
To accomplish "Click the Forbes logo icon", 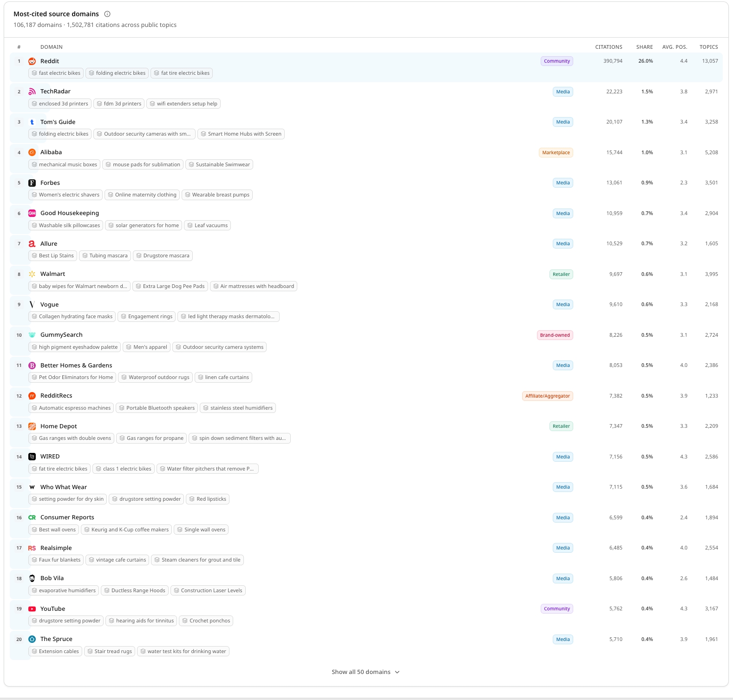I will point(32,183).
